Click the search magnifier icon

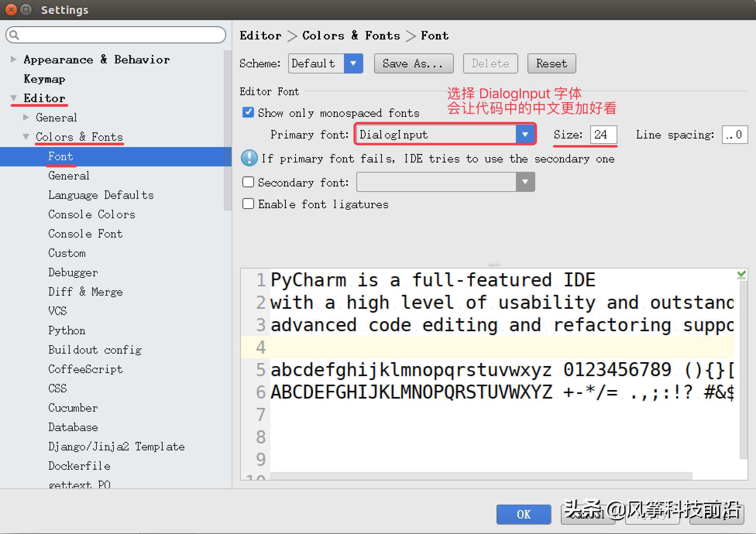(14, 35)
